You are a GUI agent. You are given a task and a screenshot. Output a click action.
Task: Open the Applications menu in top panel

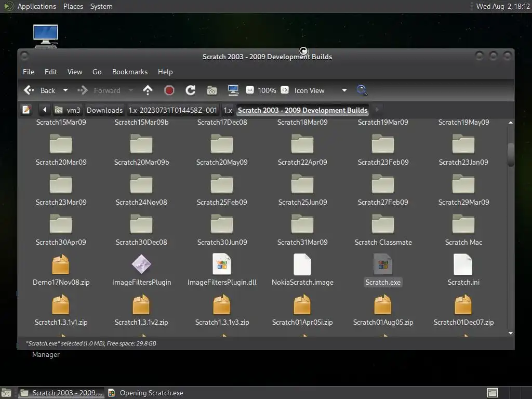pos(37,6)
